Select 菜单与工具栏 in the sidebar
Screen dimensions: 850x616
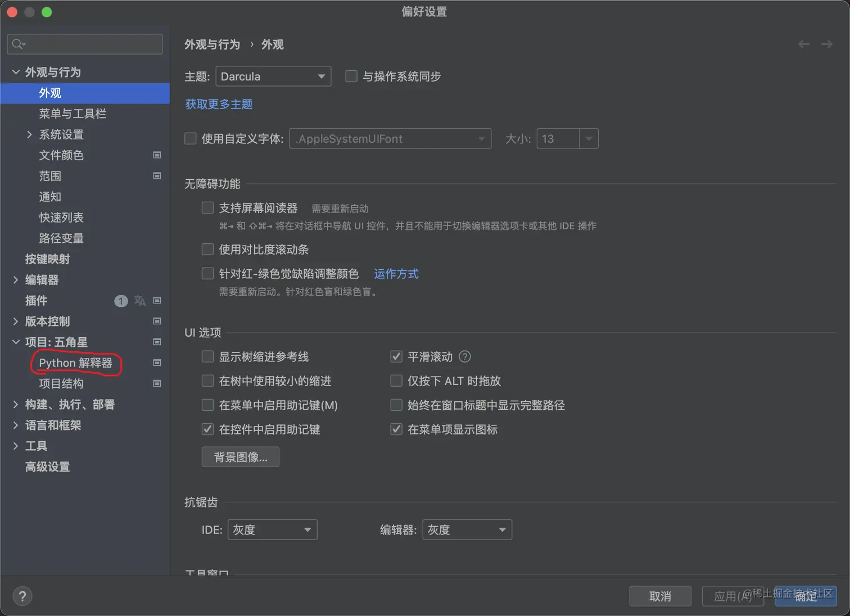[72, 114]
